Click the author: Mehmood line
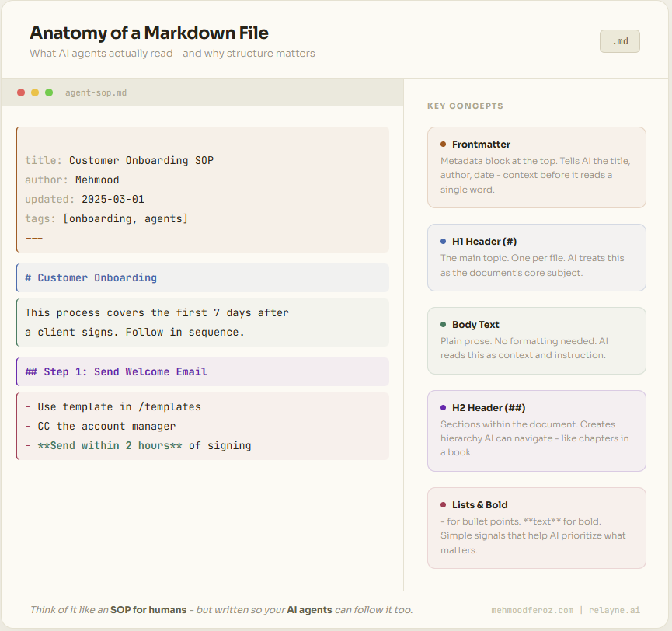This screenshot has width=672, height=631. (72, 180)
